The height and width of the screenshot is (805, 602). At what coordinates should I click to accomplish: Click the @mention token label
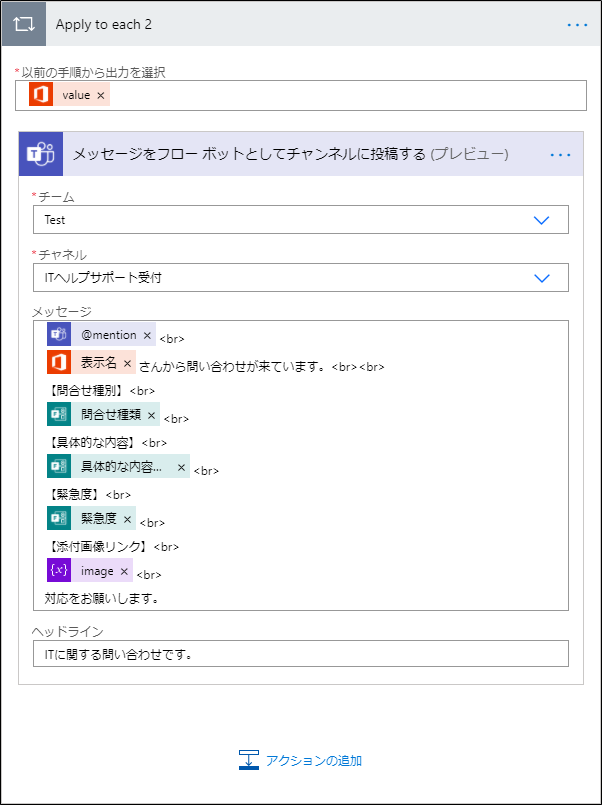click(x=109, y=335)
